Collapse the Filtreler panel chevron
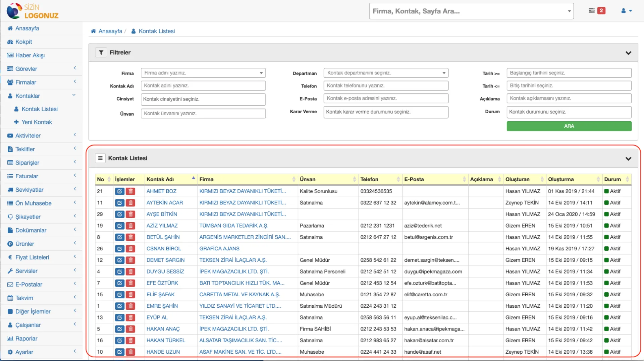 click(x=628, y=53)
